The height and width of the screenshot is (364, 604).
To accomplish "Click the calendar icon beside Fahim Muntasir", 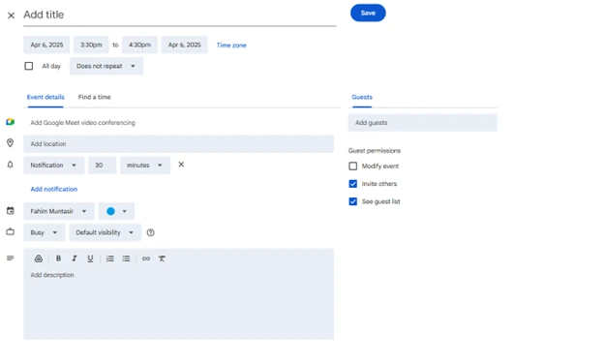I will [x=11, y=211].
